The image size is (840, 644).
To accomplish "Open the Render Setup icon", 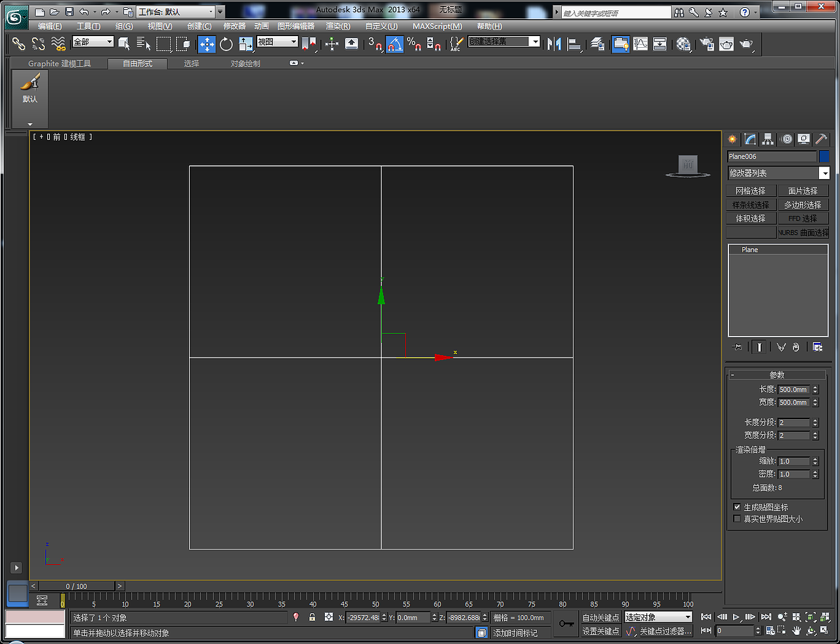I will tap(707, 44).
